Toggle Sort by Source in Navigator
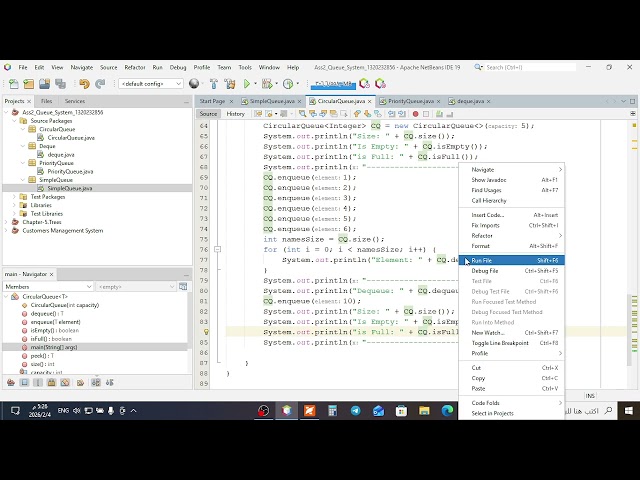 pyautogui.click(x=109, y=382)
